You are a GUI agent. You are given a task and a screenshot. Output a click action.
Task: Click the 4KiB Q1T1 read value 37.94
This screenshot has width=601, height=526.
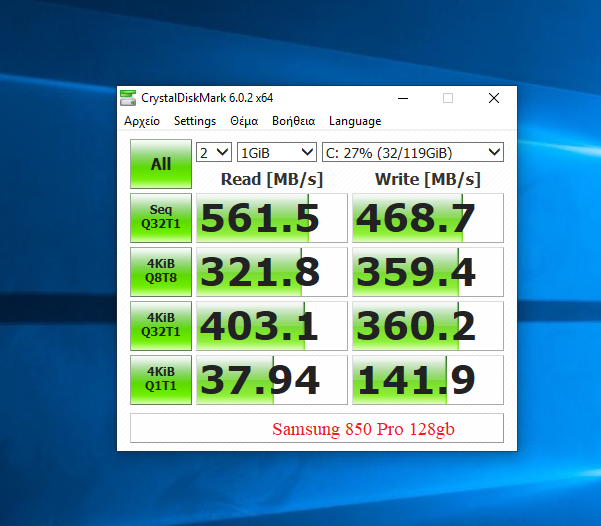click(x=272, y=380)
